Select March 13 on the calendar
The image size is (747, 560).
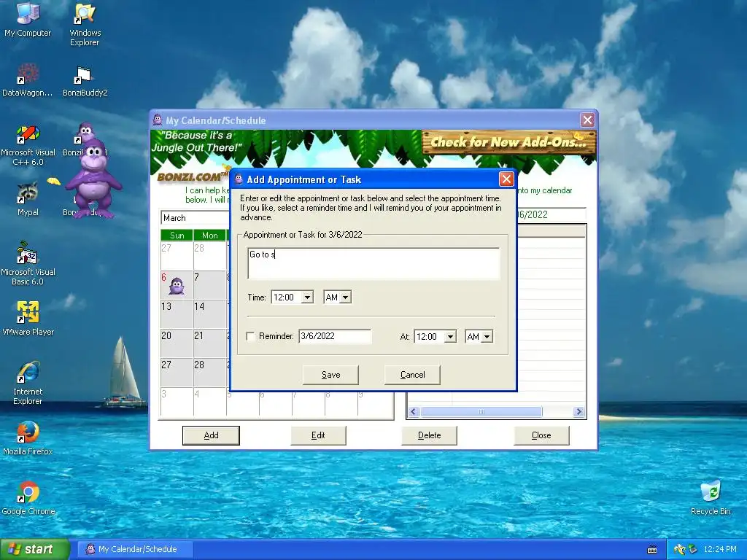[177, 314]
